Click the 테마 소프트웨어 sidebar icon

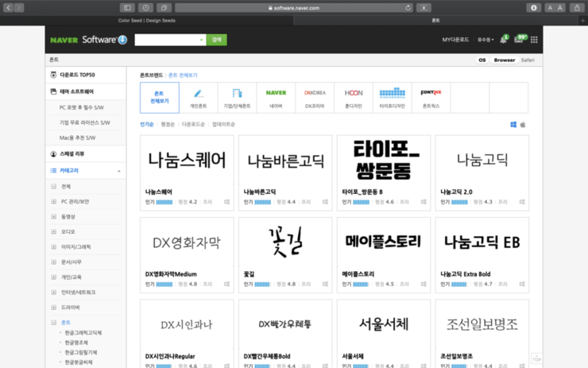click(53, 91)
